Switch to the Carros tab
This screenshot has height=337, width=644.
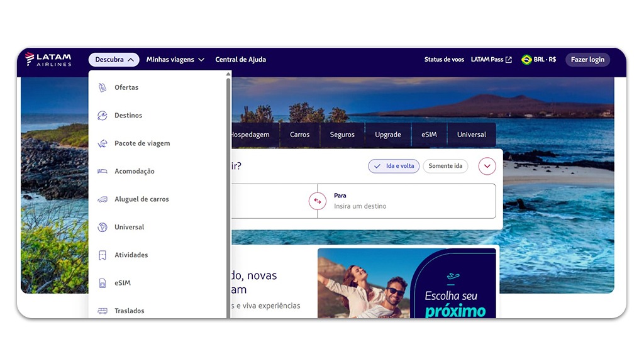(x=299, y=135)
